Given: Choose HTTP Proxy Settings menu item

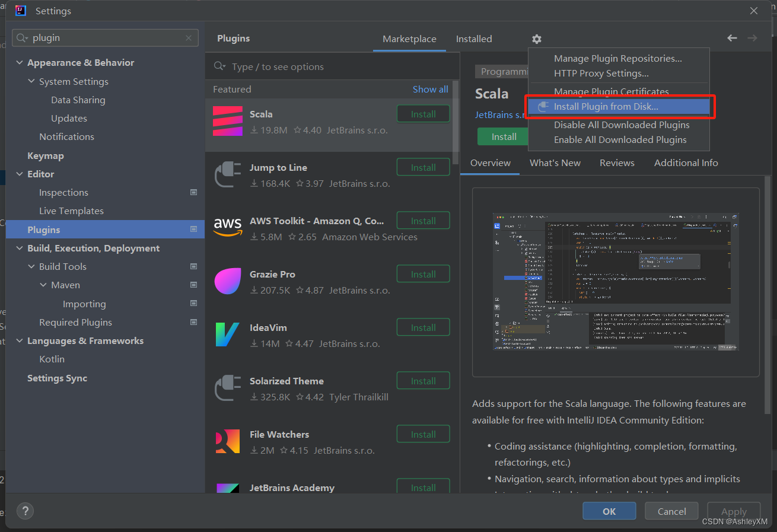Looking at the screenshot, I should click(x=619, y=74).
